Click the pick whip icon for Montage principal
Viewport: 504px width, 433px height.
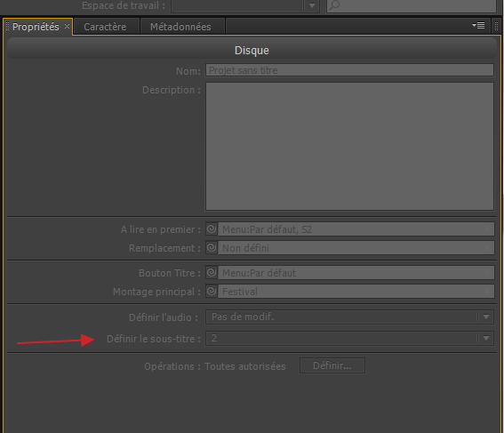click(x=212, y=292)
